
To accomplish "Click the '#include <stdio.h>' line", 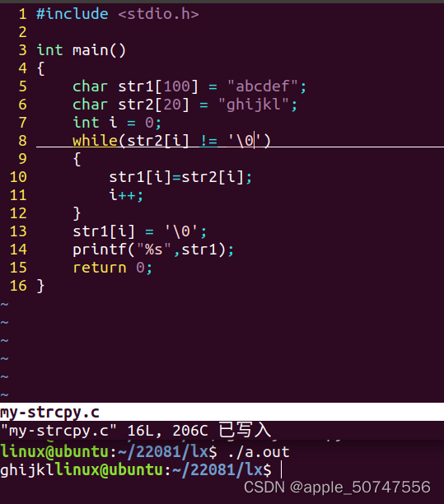I will coord(118,14).
